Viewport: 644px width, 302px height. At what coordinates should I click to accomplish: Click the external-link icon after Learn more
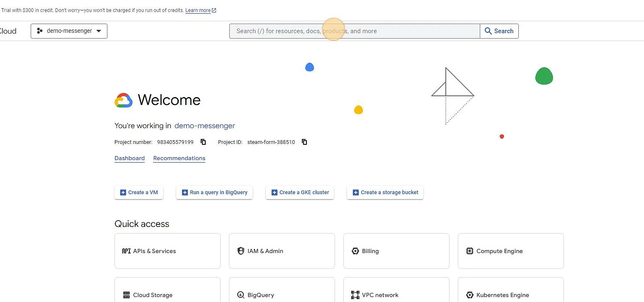pyautogui.click(x=214, y=10)
